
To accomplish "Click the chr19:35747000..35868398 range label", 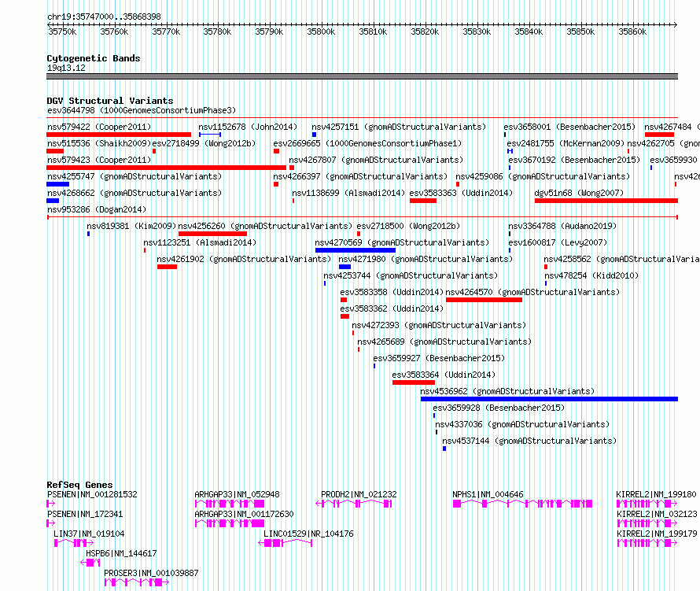I will (104, 17).
